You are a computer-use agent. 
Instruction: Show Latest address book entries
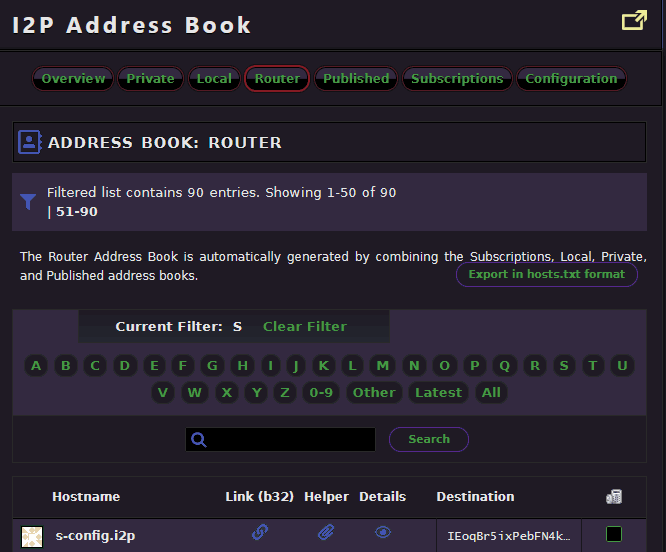click(x=438, y=392)
